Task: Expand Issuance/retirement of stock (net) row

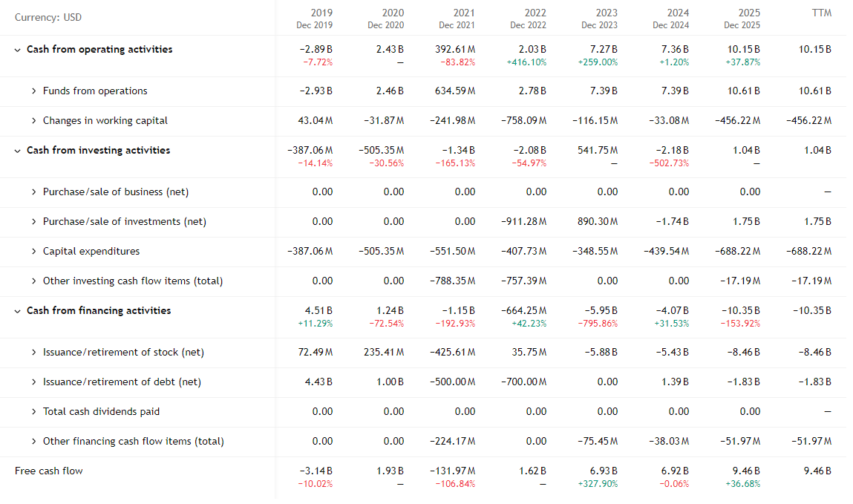Action: pyautogui.click(x=34, y=353)
